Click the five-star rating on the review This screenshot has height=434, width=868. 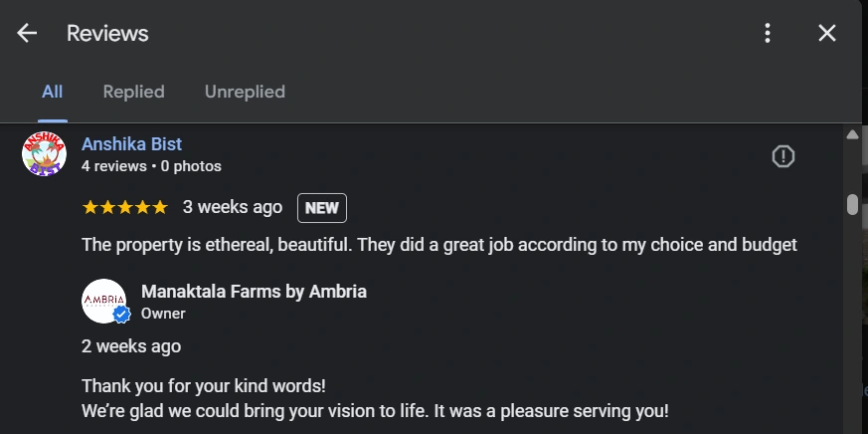point(124,207)
